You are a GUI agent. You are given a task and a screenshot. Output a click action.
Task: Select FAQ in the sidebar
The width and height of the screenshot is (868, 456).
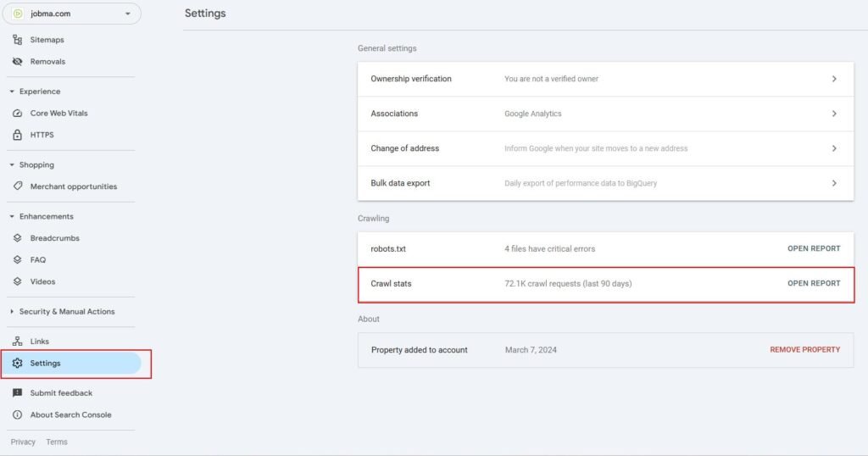tap(37, 259)
